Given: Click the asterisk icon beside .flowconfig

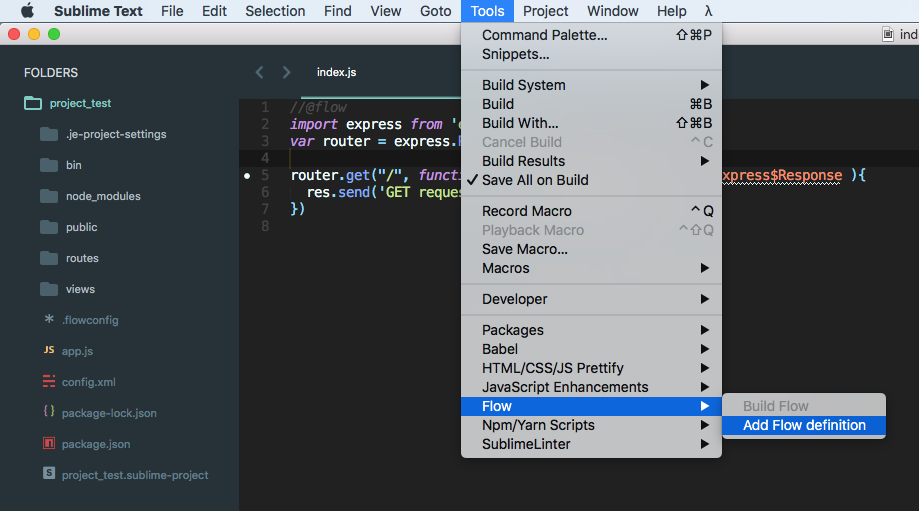Looking at the screenshot, I should pyautogui.click(x=49, y=319).
